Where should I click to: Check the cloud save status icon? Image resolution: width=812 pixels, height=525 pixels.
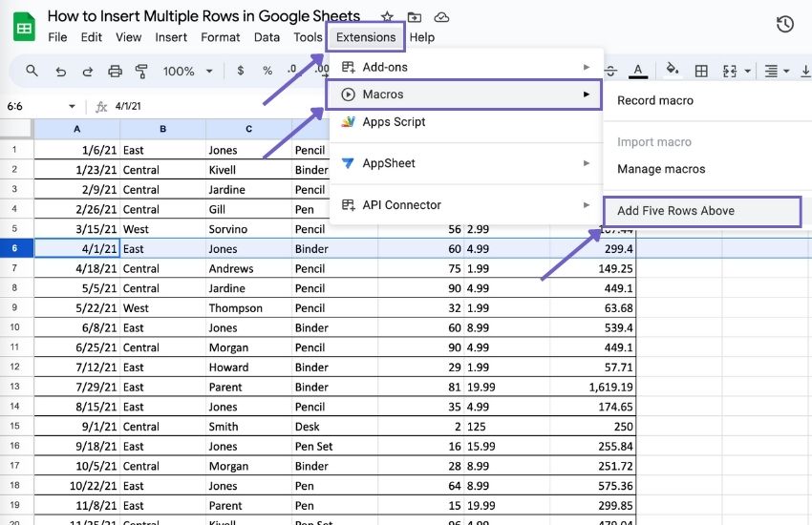[x=441, y=17]
